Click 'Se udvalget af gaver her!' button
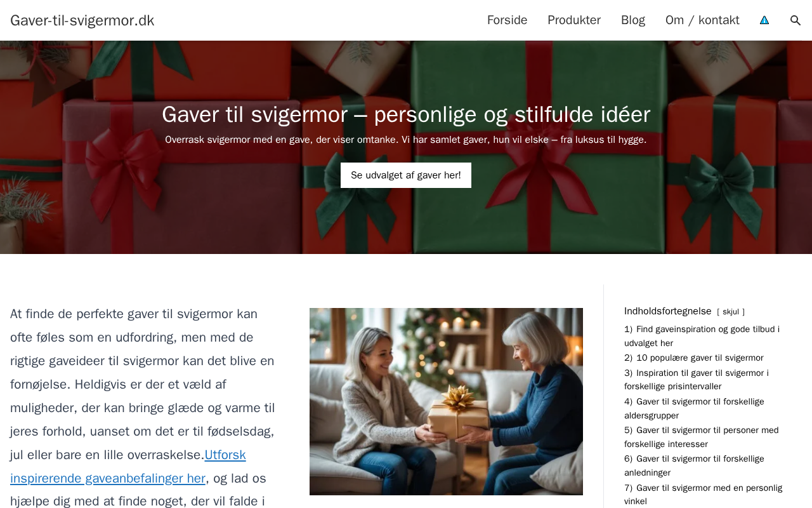 tap(406, 175)
